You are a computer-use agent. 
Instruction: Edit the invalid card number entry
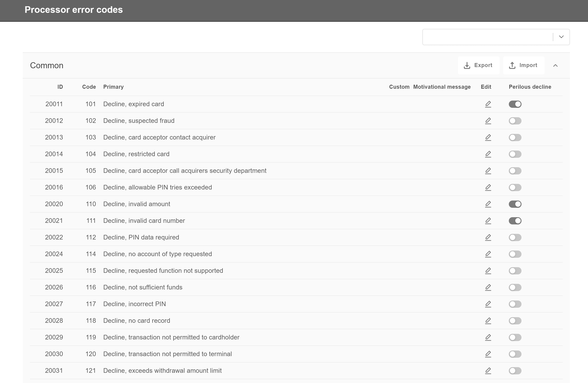click(488, 221)
